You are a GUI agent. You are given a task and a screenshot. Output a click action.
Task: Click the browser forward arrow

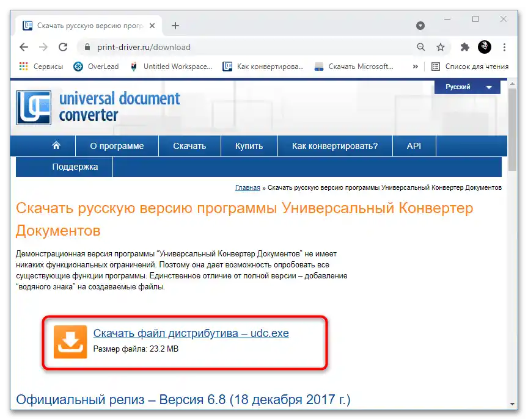click(43, 47)
